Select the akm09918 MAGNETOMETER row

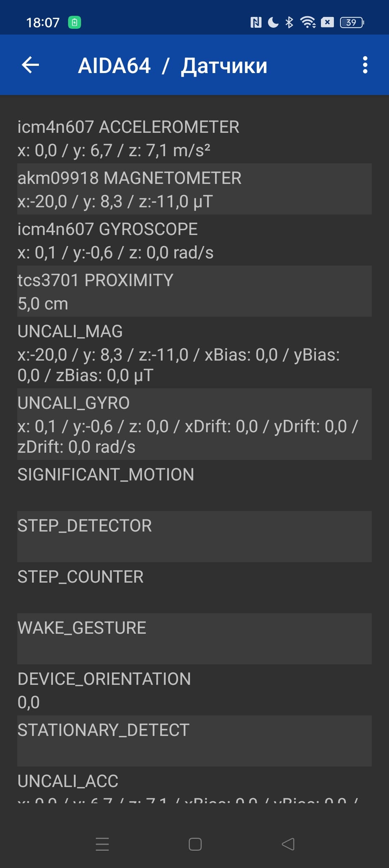pyautogui.click(x=194, y=189)
